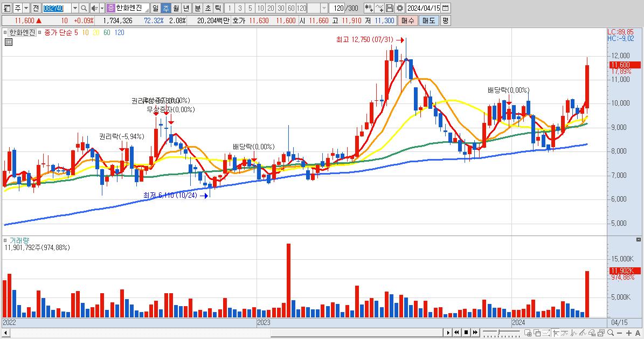Screen dimensions: 644x339
Task: Click the chart image capture icon
Action: tap(601, 333)
